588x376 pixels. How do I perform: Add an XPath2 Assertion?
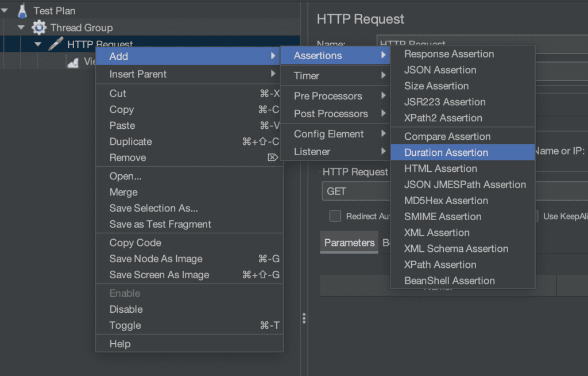click(x=463, y=118)
